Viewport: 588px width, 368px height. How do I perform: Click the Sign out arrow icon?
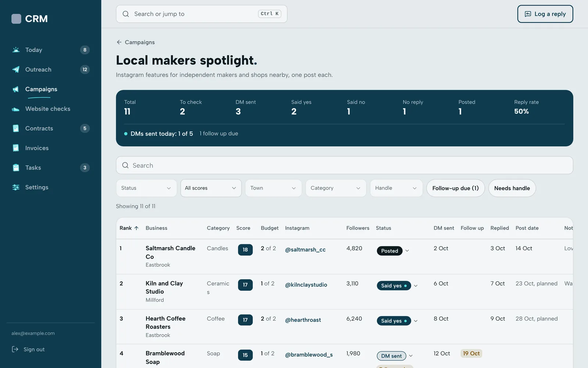tap(15, 349)
